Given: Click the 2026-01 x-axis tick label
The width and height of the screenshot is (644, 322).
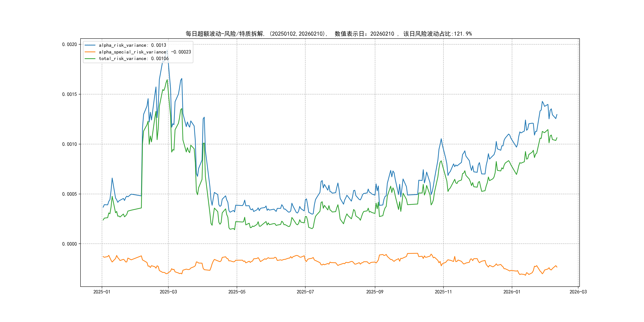Looking at the screenshot, I should tap(512, 292).
